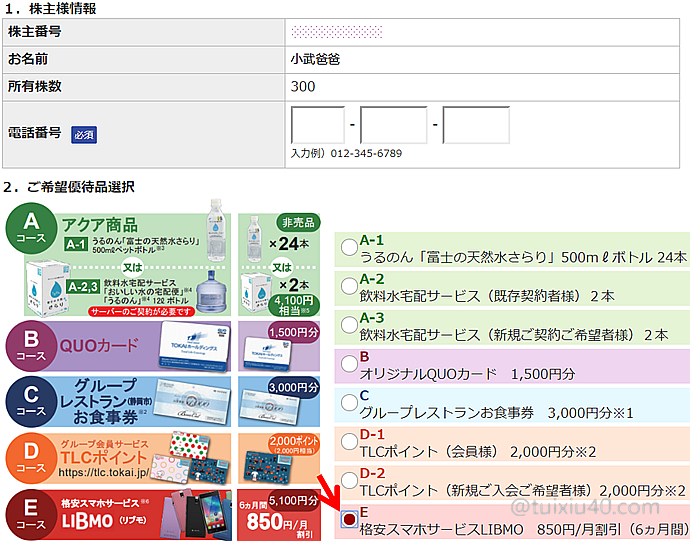Click the ×24本 非売品 water bottle panel
The image size is (690, 541).
click(x=279, y=265)
